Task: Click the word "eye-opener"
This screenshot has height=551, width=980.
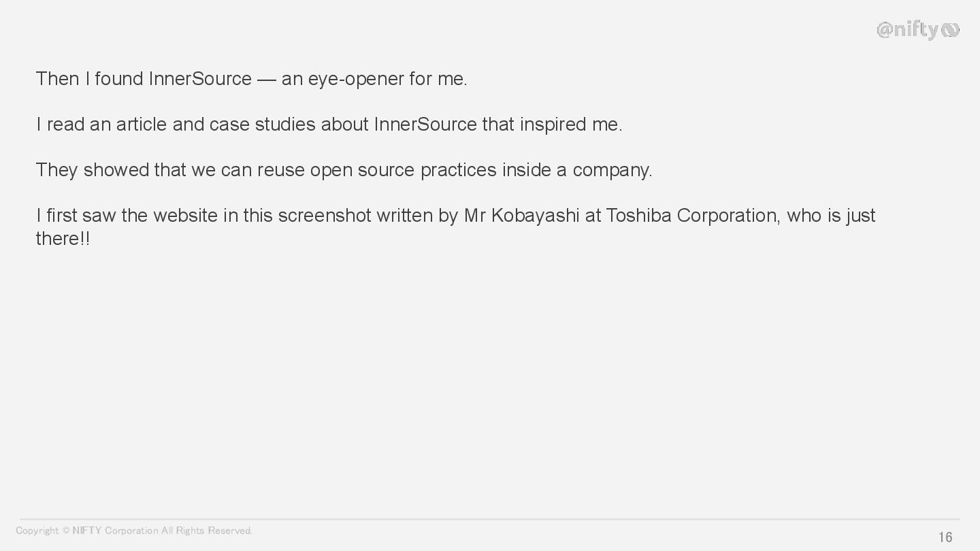Action: pyautogui.click(x=356, y=79)
